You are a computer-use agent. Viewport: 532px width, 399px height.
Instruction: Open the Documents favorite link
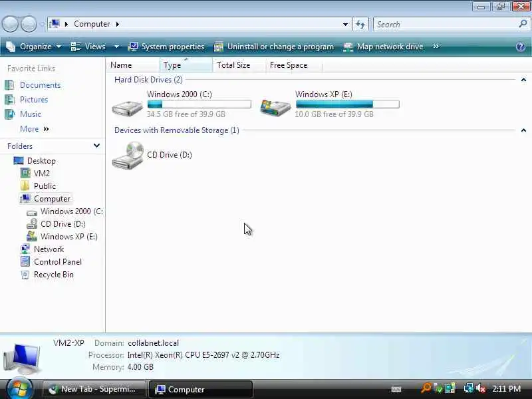tap(40, 85)
